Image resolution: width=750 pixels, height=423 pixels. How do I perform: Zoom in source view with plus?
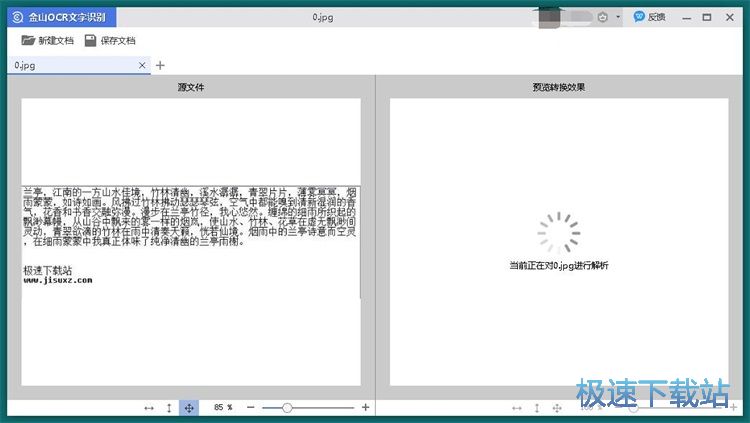point(365,407)
